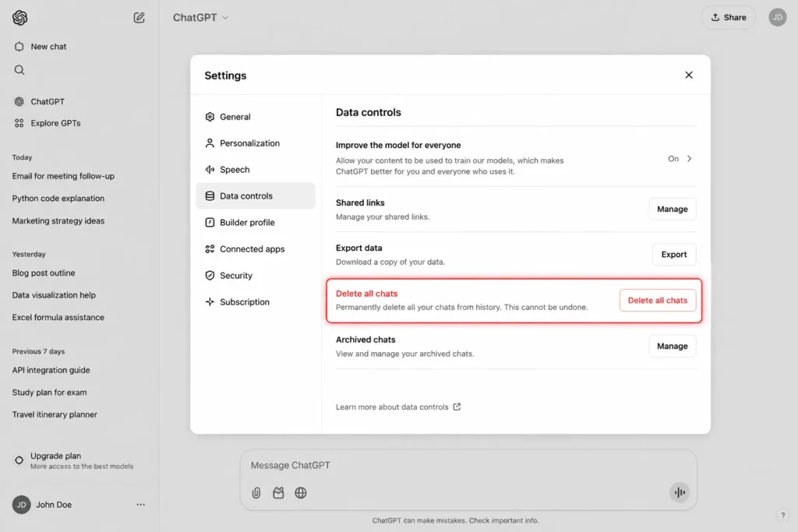Open the JD profile avatar at top right
798x532 pixels.
777,17
